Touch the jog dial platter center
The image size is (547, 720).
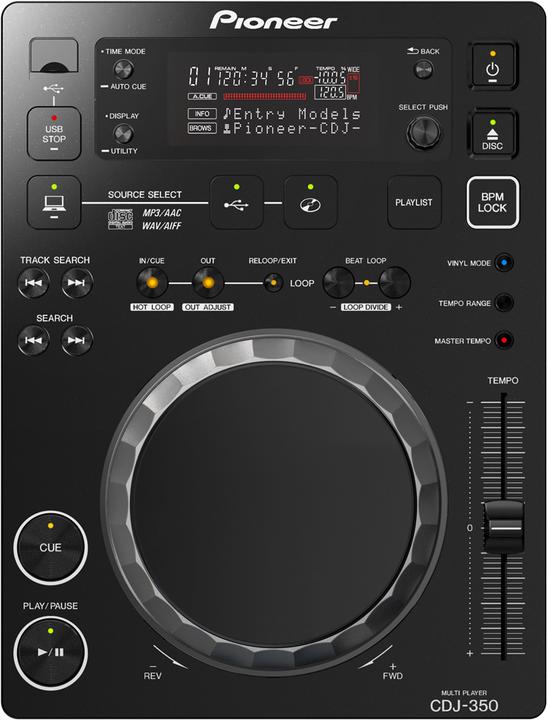coord(274,503)
